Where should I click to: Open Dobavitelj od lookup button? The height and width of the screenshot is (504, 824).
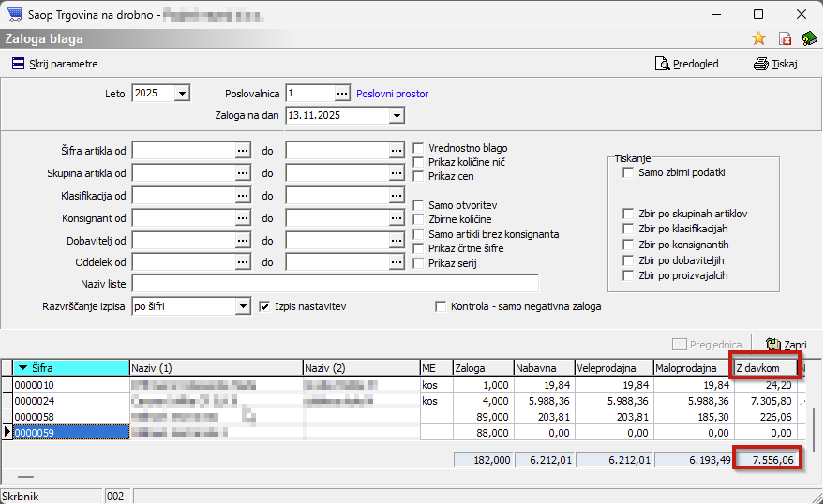242,241
